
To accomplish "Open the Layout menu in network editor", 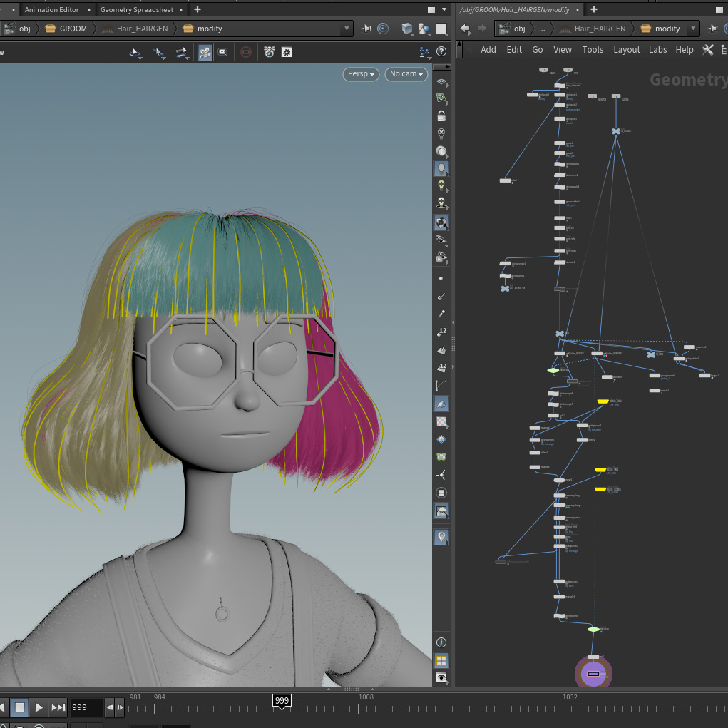I will (626, 50).
